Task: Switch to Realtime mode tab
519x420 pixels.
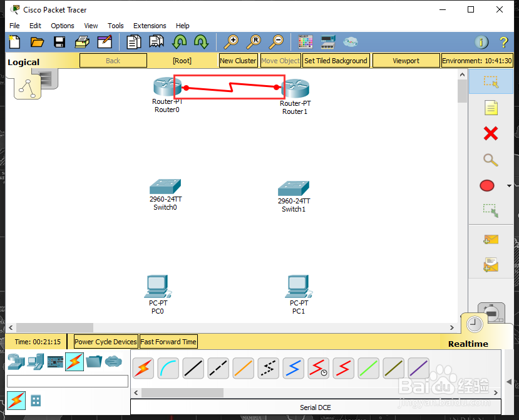Action: (468, 344)
